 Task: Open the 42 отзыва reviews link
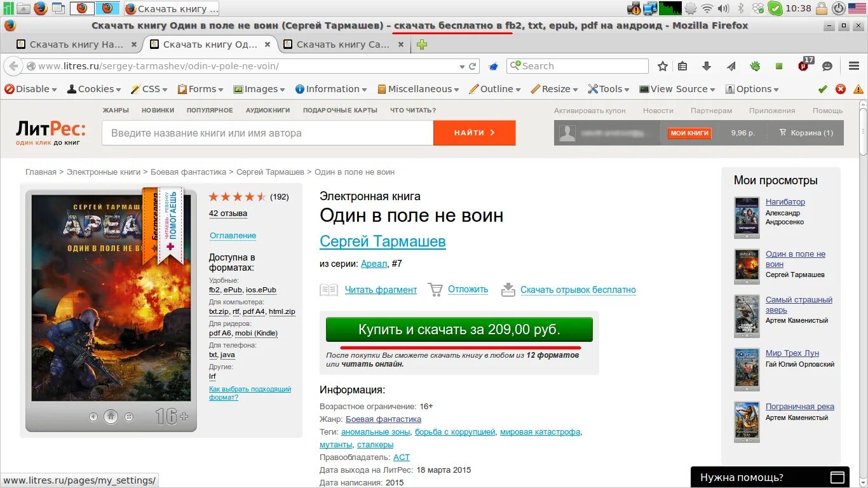pyautogui.click(x=228, y=213)
